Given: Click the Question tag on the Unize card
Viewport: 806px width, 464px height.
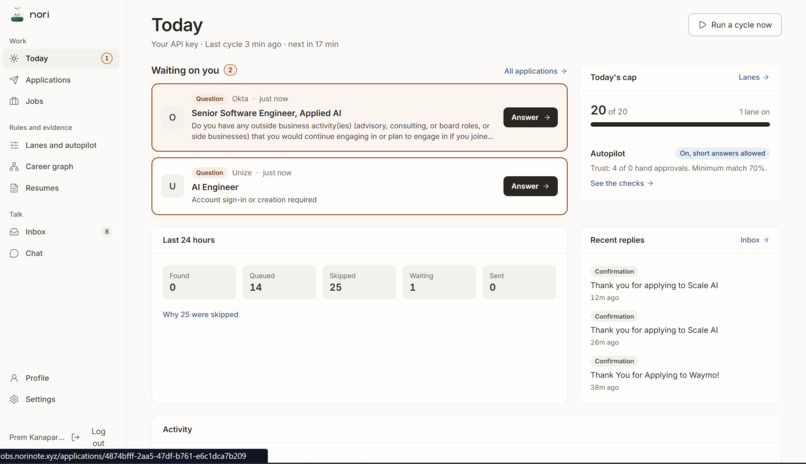Looking at the screenshot, I should 209,173.
